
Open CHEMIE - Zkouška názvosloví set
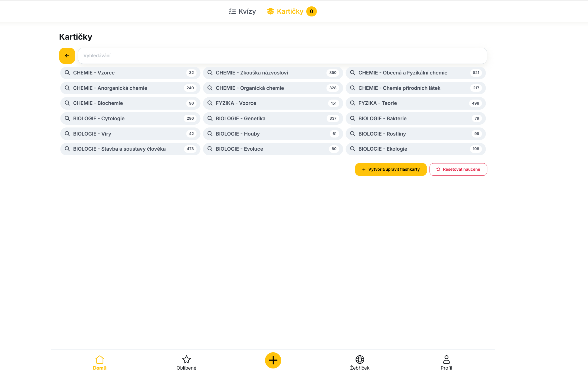(x=273, y=73)
